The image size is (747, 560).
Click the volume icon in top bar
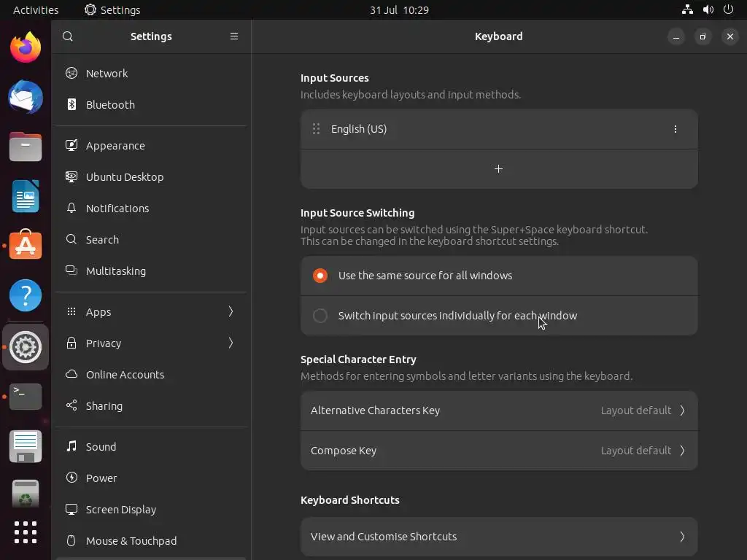point(708,10)
